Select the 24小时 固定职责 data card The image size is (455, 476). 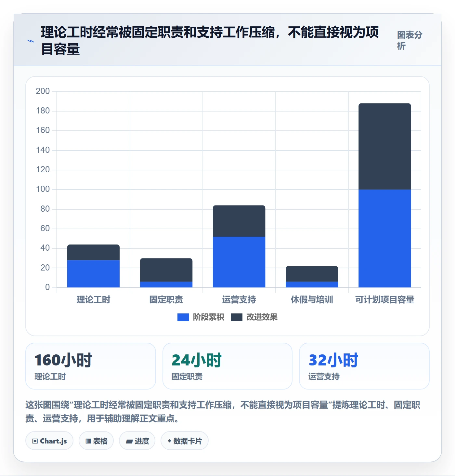pyautogui.click(x=227, y=366)
